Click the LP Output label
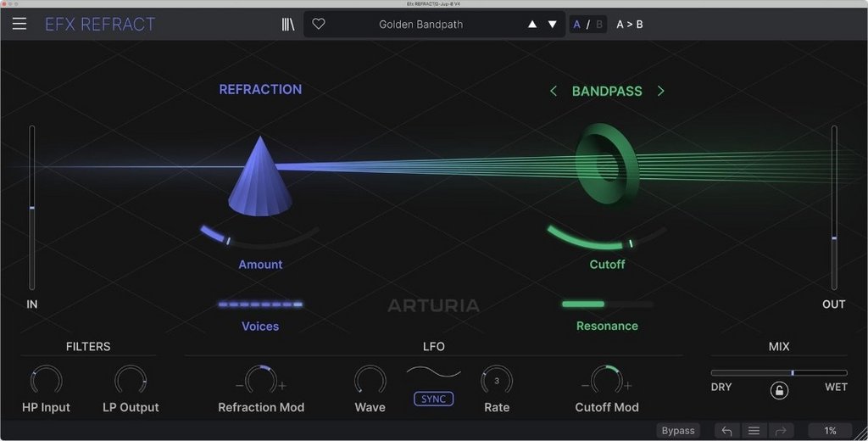The height and width of the screenshot is (441, 868). click(131, 407)
